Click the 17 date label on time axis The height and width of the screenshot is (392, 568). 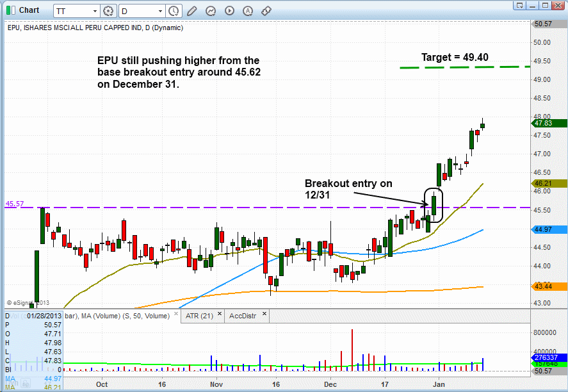click(385, 384)
